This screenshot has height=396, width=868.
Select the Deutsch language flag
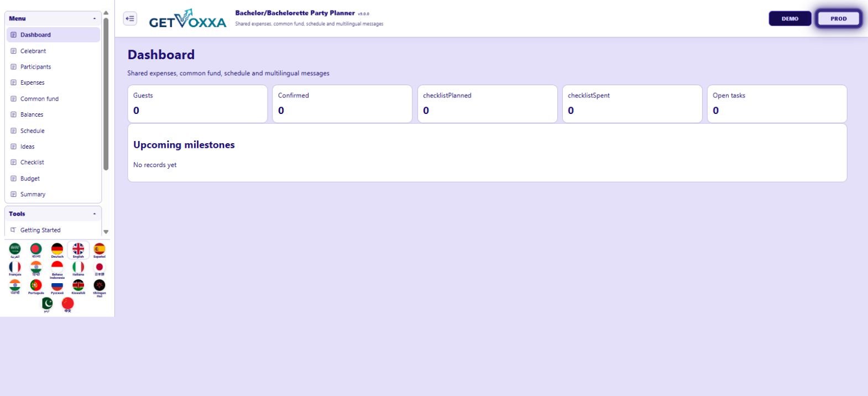[57, 250]
